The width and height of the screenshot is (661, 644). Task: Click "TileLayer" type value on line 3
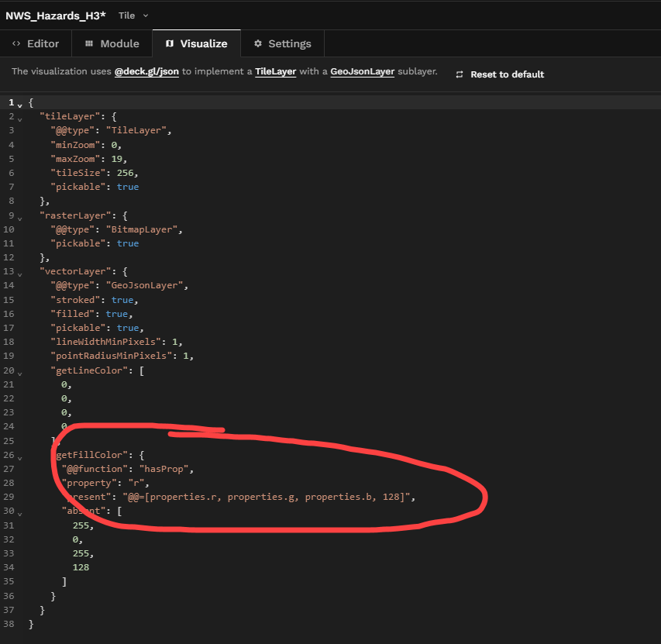click(136, 130)
